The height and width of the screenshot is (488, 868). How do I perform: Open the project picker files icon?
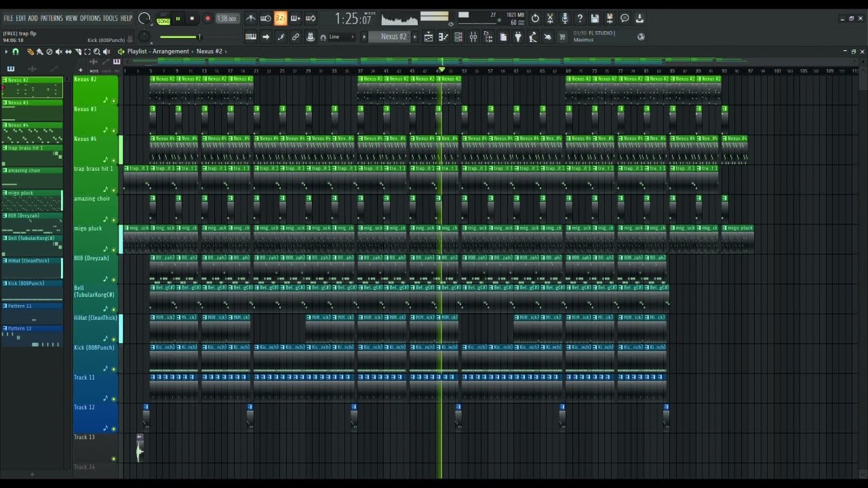503,37
